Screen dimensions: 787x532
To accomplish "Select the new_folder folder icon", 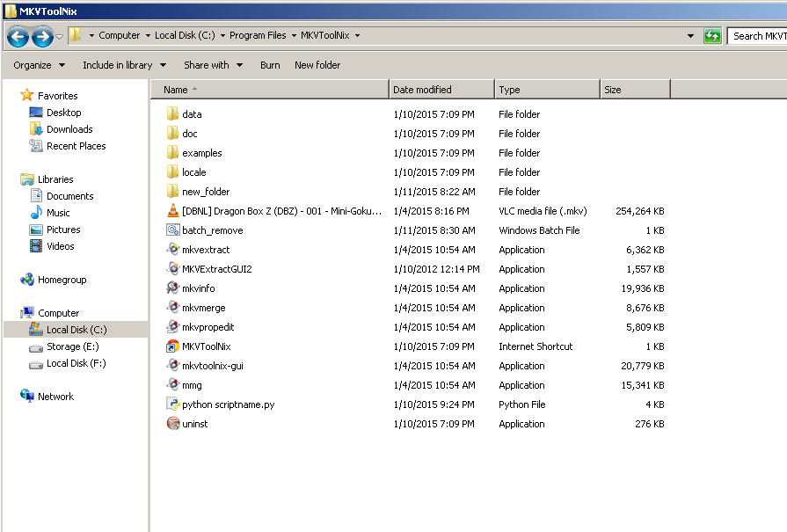I will (172, 191).
